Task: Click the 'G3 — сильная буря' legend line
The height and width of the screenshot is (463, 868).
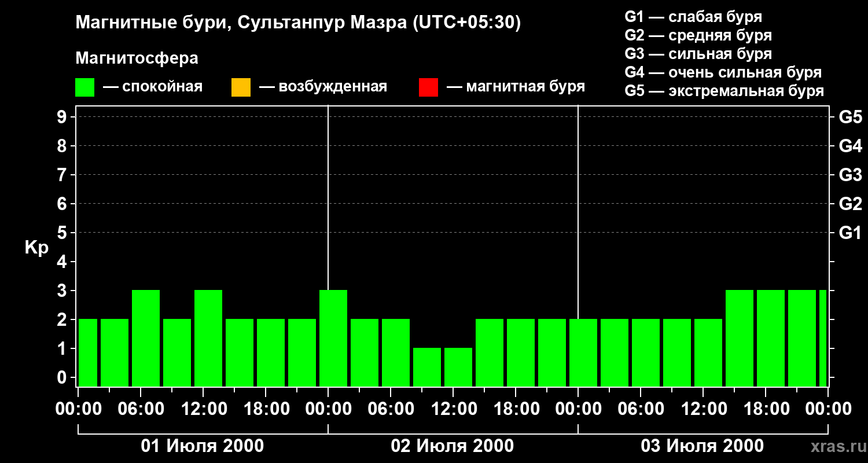Action: (698, 53)
